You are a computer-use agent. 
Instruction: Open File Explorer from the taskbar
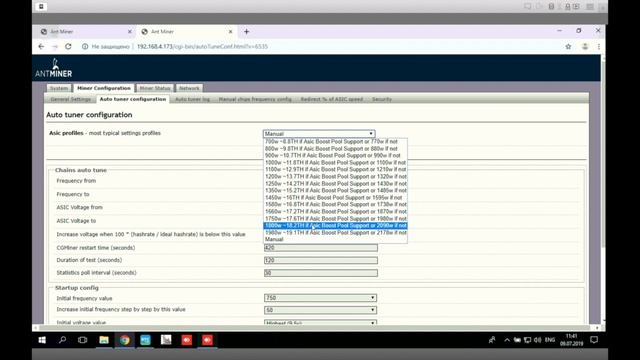[104, 340]
